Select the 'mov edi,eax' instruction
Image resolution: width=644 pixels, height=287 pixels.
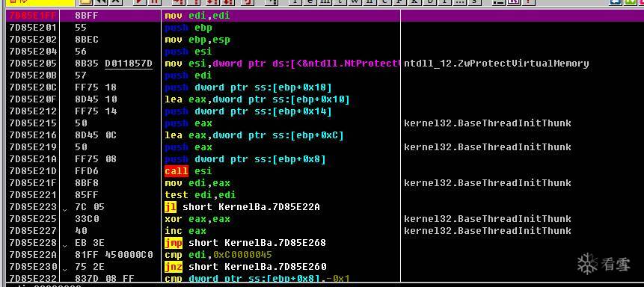click(197, 182)
